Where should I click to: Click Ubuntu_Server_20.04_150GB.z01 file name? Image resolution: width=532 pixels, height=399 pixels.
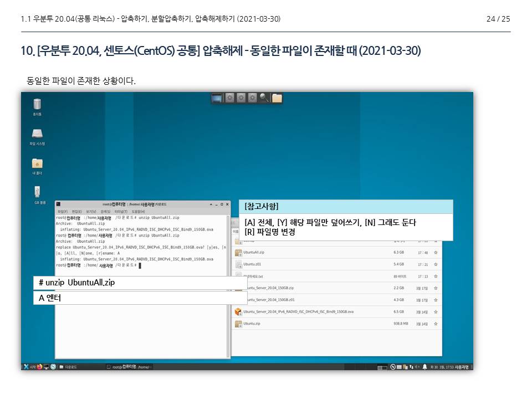270,300
